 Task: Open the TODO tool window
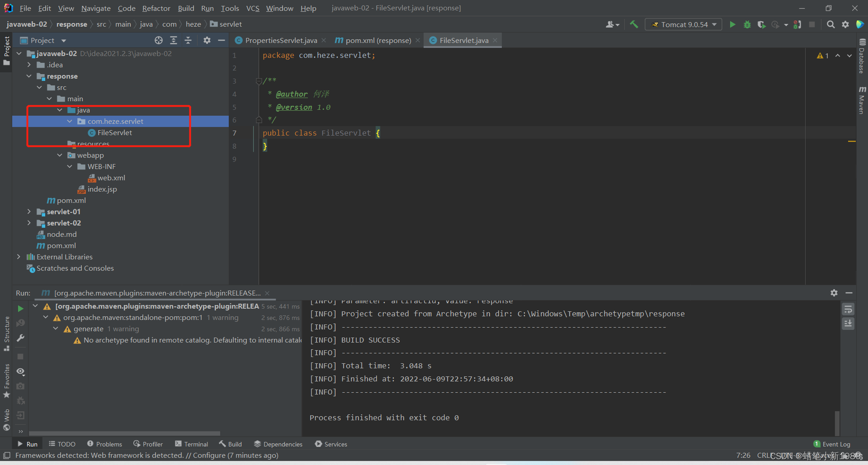coord(62,444)
